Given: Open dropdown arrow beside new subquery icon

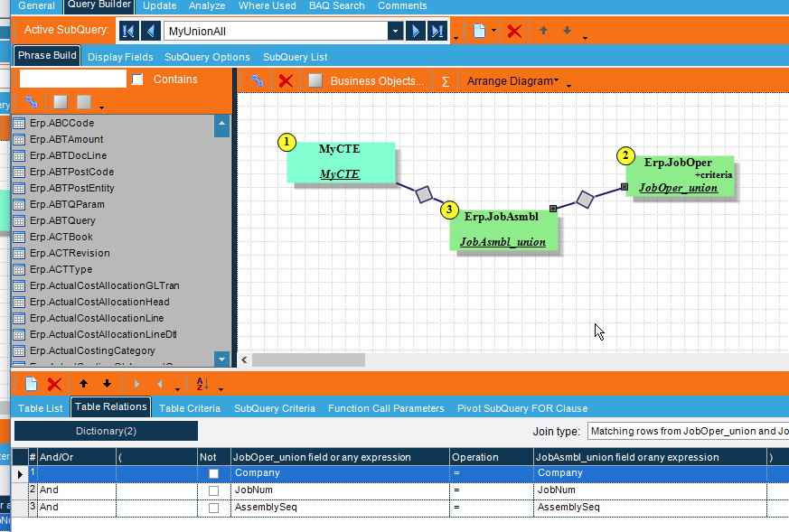Looking at the screenshot, I should pyautogui.click(x=493, y=31).
